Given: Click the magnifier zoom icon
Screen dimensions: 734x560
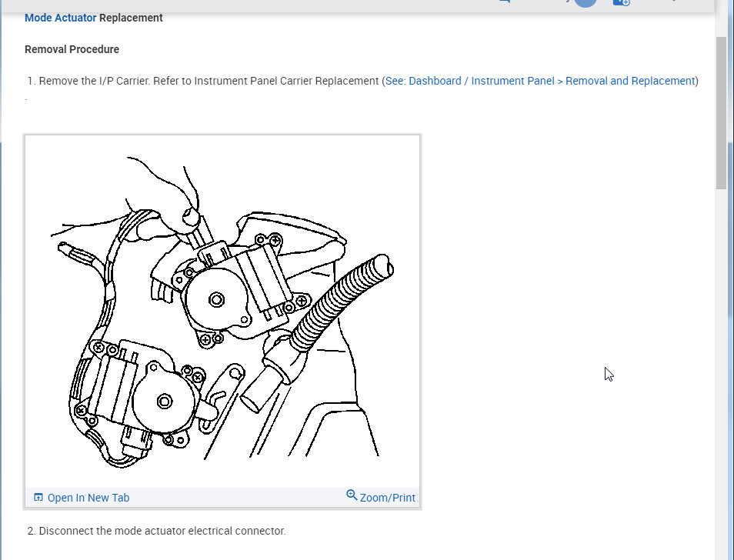Looking at the screenshot, I should click(352, 495).
